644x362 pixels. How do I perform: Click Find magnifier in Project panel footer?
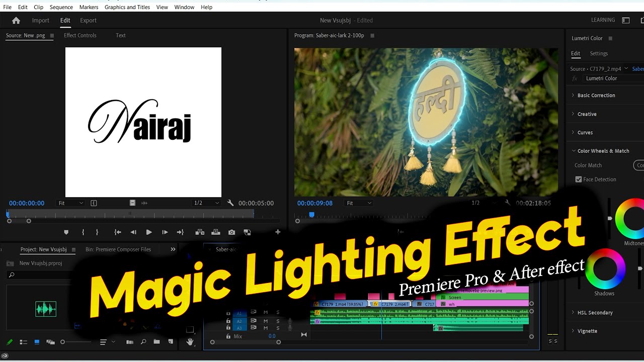pos(143,342)
